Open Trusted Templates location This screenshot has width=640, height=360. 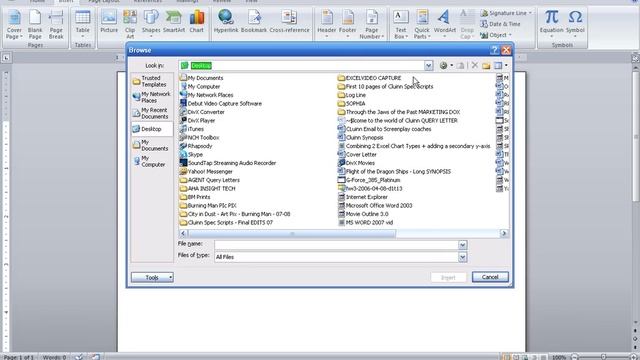click(x=152, y=81)
